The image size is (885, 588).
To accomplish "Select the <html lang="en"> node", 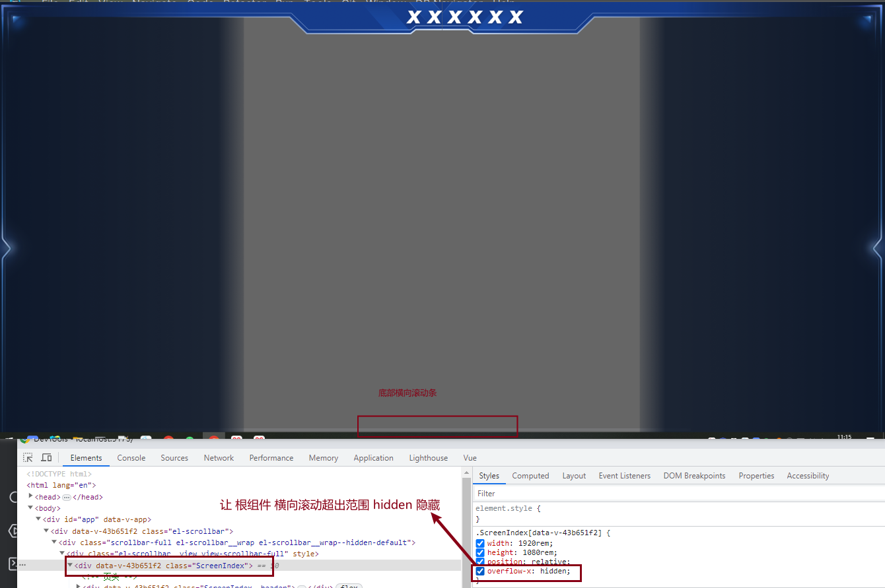I will click(61, 485).
